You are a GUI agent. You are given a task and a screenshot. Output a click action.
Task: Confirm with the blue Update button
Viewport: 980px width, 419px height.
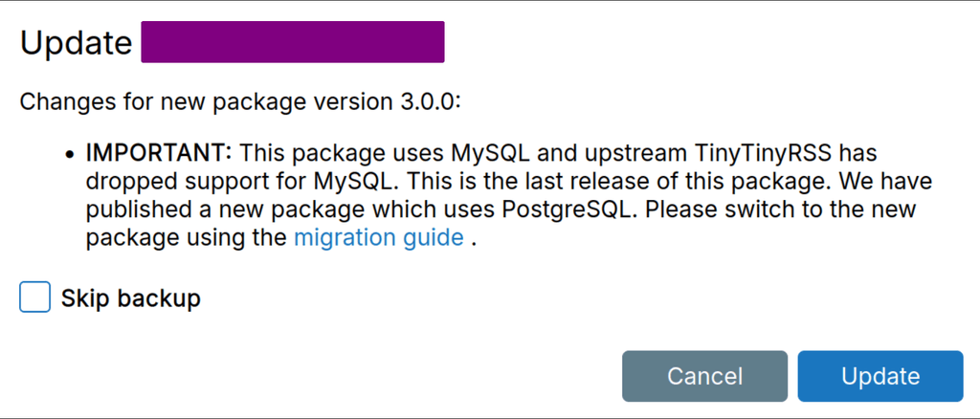click(x=880, y=376)
